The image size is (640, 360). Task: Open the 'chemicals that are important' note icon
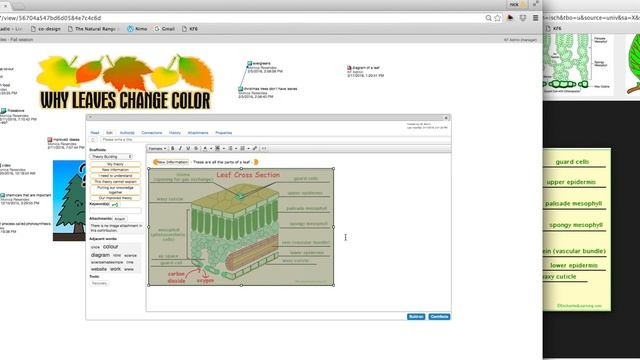click(2, 196)
